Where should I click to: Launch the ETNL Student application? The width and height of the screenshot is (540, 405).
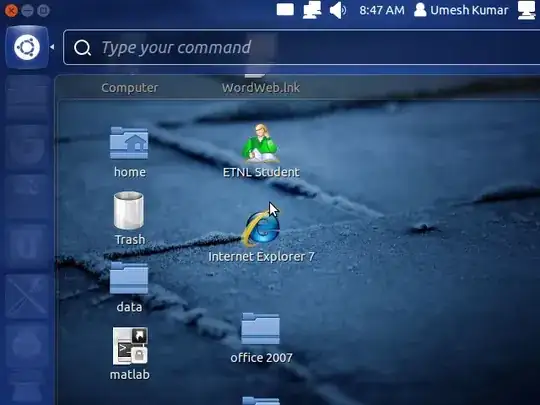(261, 143)
